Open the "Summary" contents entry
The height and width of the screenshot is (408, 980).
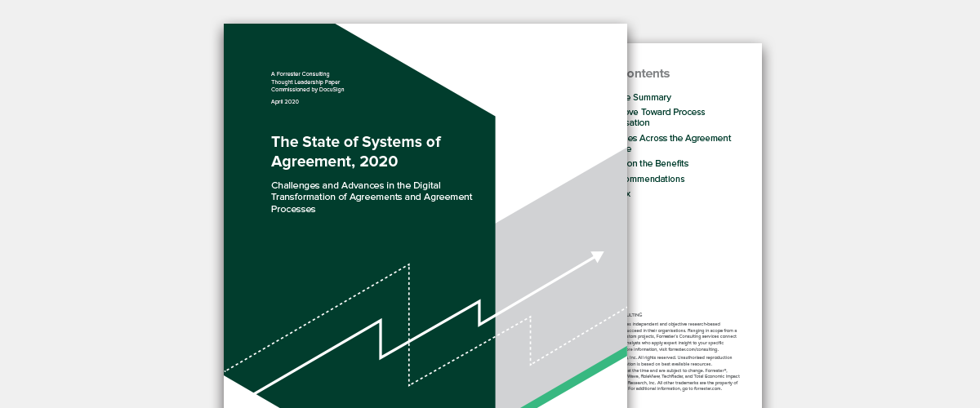coord(649,97)
